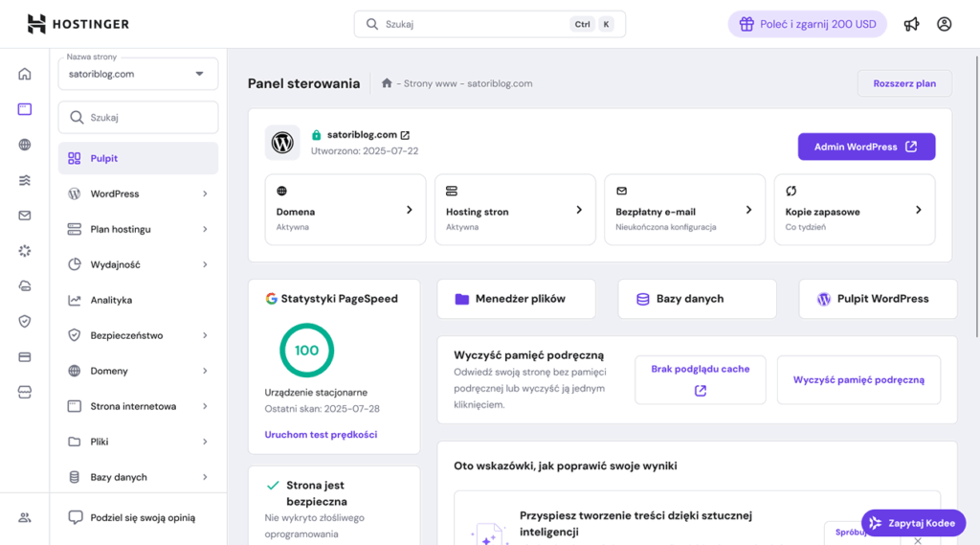Image resolution: width=980 pixels, height=545 pixels.
Task: Open the Email envelope icon in left rail
Action: 24,216
